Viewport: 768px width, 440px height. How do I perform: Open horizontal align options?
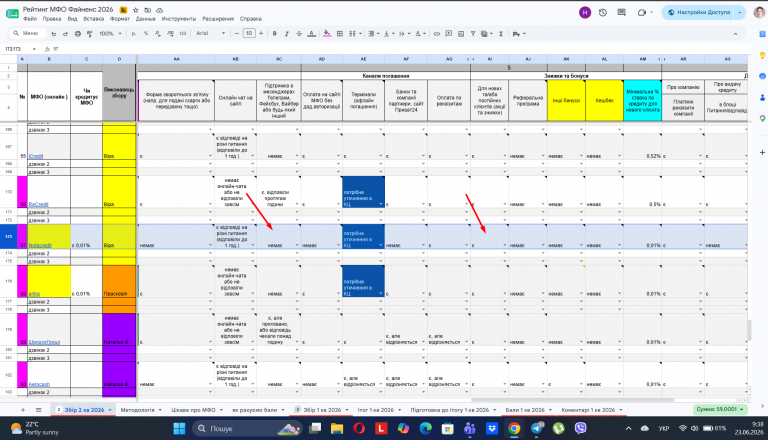click(373, 34)
